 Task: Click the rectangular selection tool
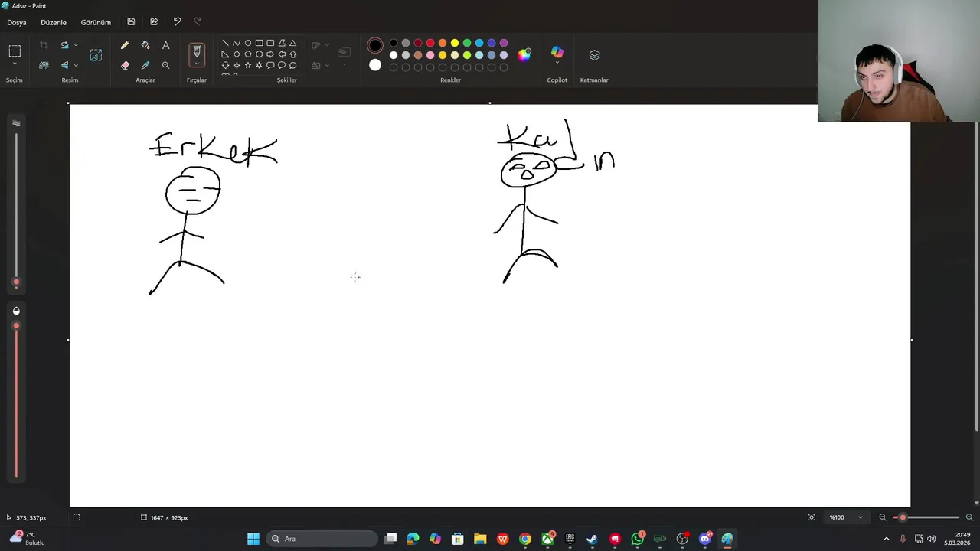15,51
